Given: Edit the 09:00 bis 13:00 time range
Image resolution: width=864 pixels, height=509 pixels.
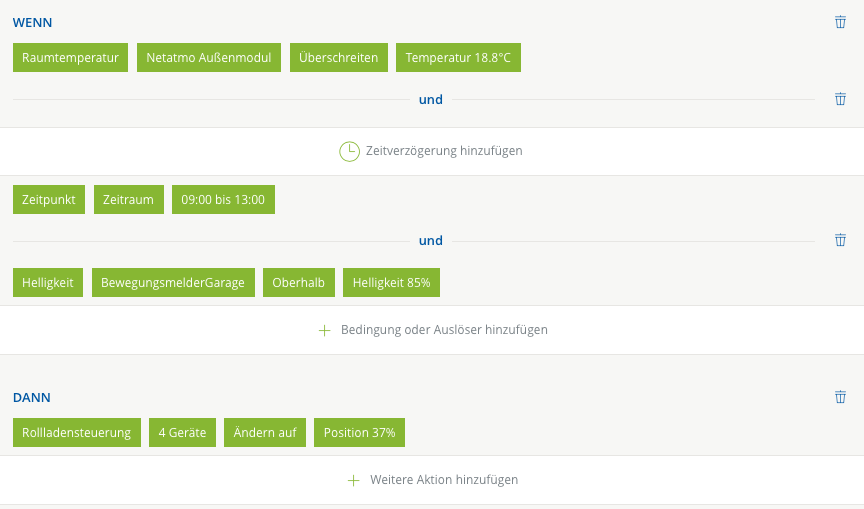Looking at the screenshot, I should coord(223,200).
